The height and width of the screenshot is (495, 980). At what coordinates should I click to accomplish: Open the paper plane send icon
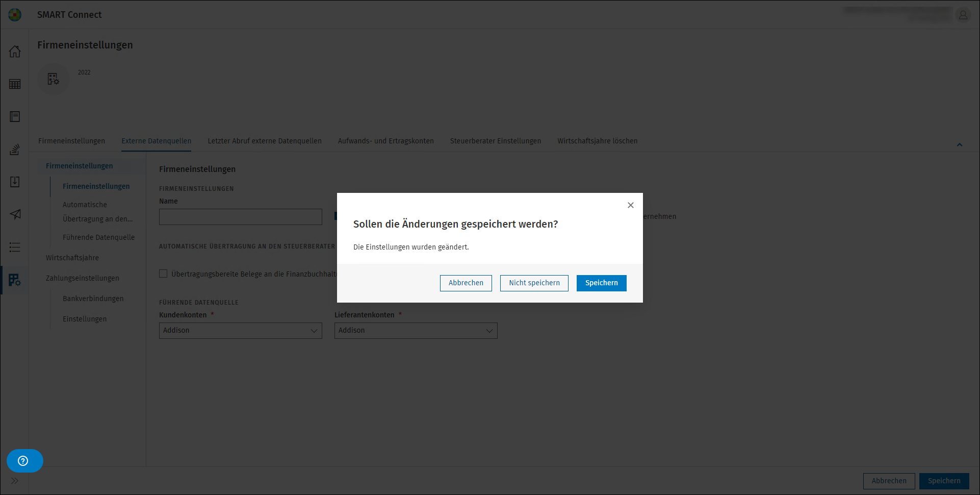15,215
